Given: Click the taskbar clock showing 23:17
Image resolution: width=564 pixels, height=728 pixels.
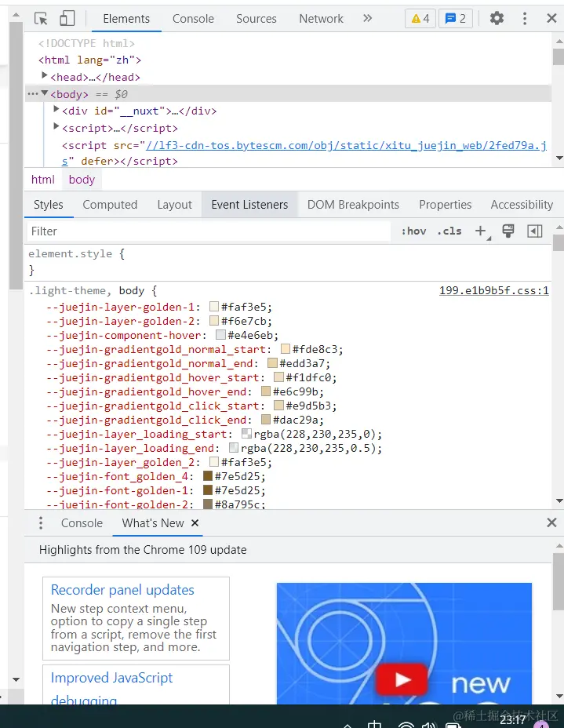Looking at the screenshot, I should (512, 719).
